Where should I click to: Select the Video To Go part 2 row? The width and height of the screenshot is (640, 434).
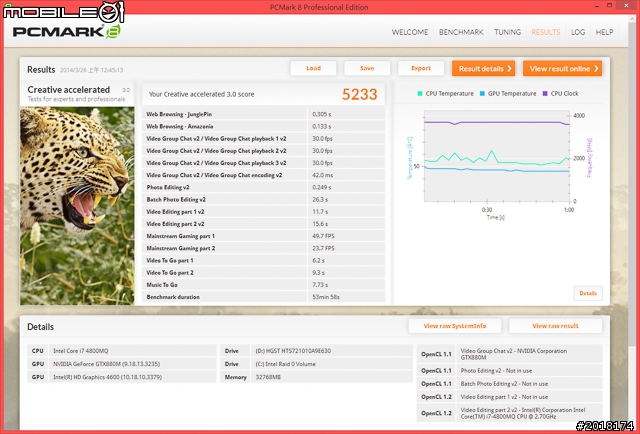(263, 272)
